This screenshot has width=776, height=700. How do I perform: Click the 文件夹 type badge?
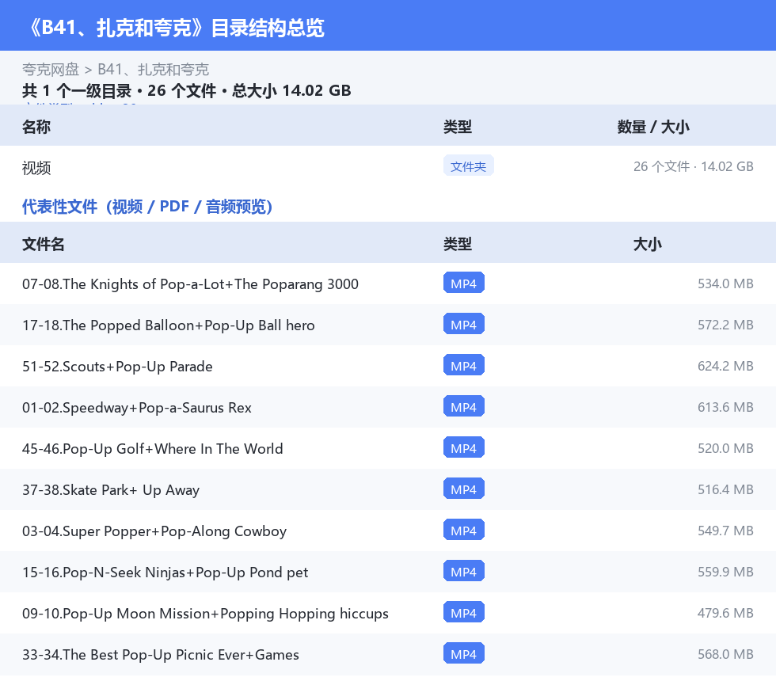468,166
